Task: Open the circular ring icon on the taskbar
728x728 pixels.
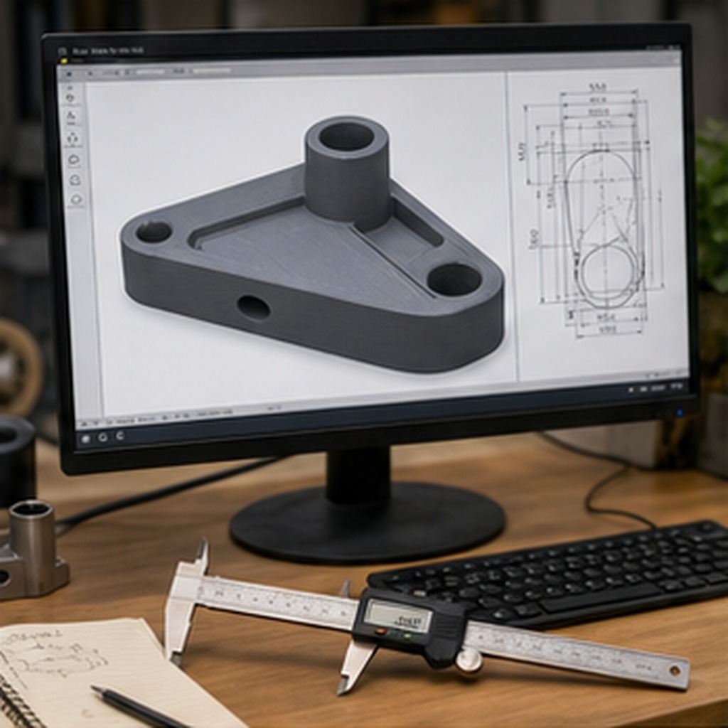Action: [x=102, y=437]
